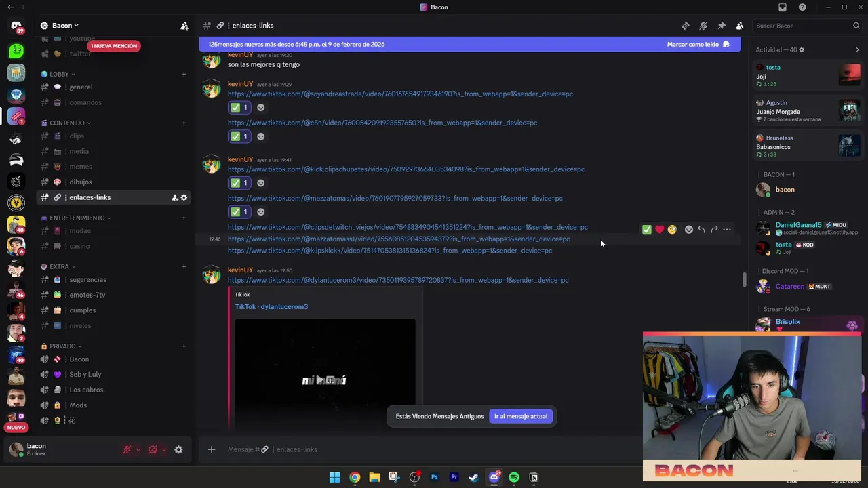Open user settings gear
Screen dimensions: 868x488
pos(178,449)
